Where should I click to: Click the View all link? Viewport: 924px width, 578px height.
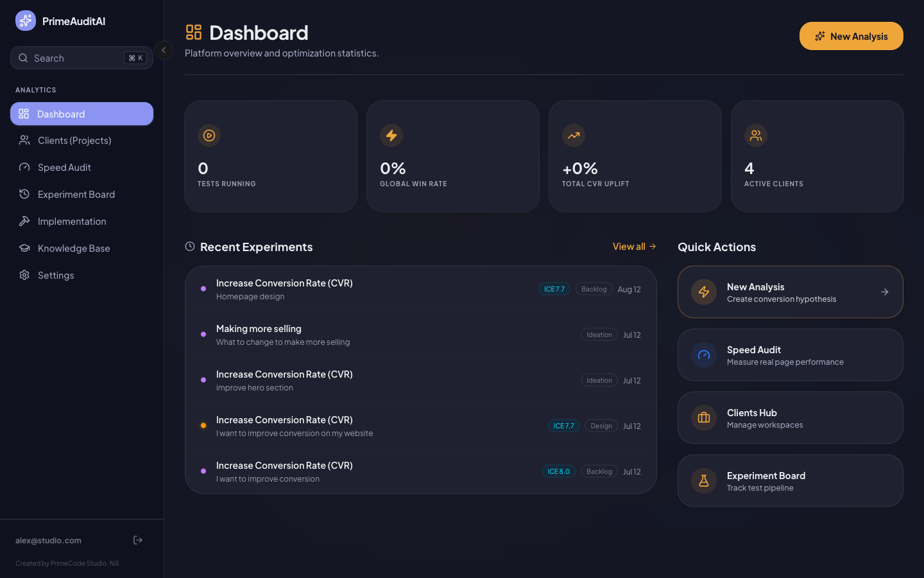[x=634, y=246]
